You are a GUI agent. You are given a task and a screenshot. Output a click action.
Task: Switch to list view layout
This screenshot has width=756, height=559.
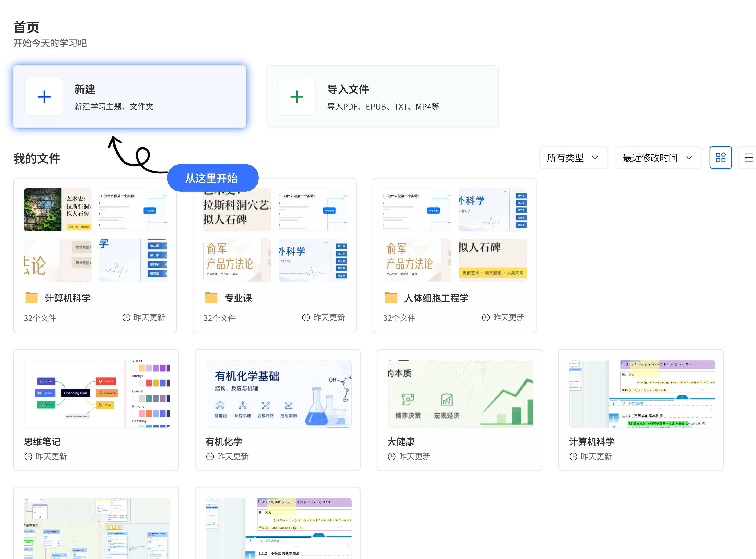pos(748,157)
